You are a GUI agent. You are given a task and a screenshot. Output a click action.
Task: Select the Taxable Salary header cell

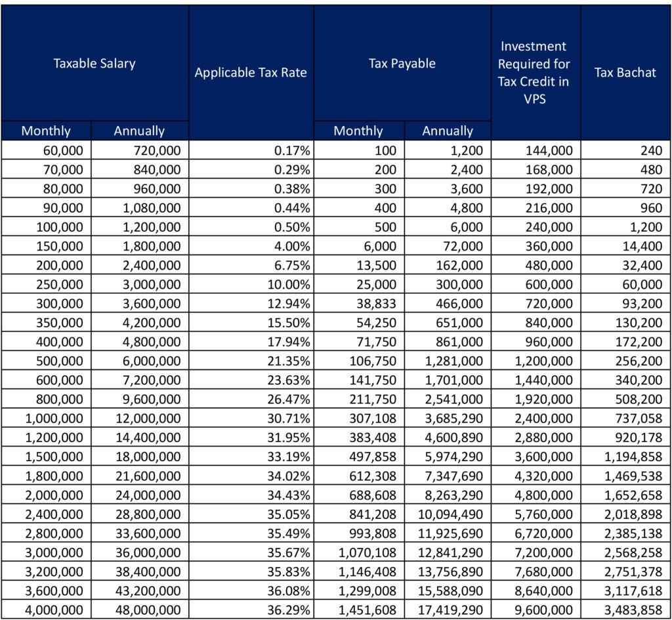point(94,64)
